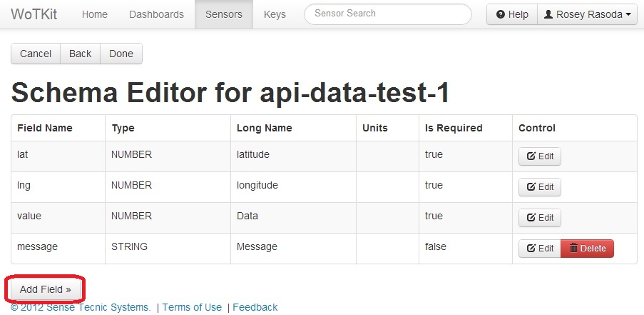Click the Edit icon for lng field
This screenshot has width=644, height=315.
pyautogui.click(x=531, y=187)
